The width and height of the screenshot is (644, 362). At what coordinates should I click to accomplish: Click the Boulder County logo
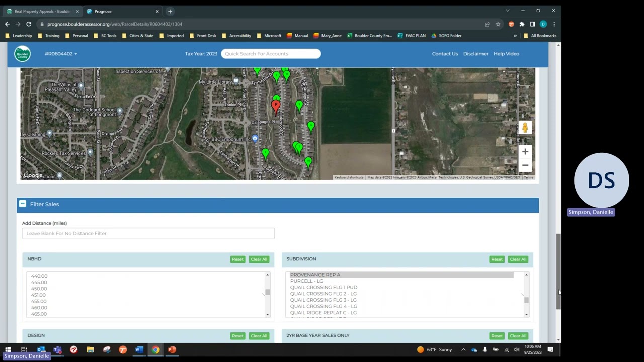tap(22, 54)
